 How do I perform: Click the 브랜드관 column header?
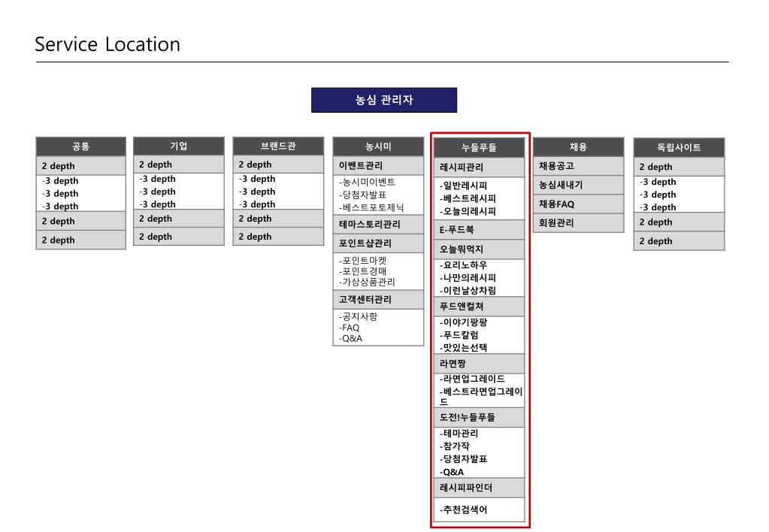click(278, 146)
